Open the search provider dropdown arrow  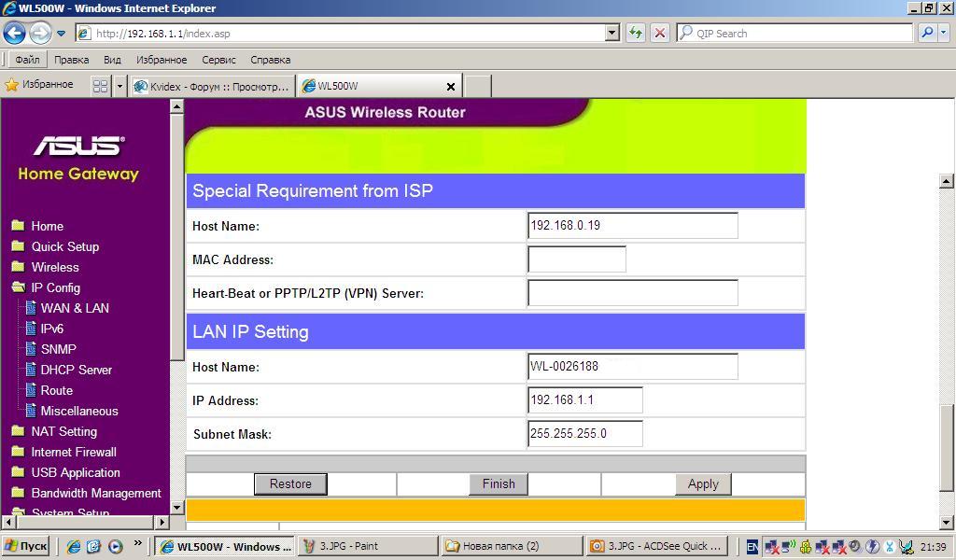944,33
